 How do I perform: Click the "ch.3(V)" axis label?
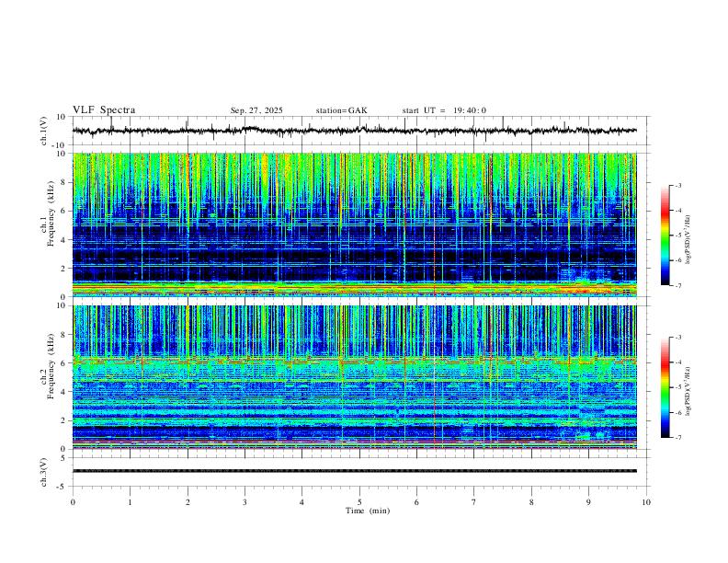pos(44,472)
